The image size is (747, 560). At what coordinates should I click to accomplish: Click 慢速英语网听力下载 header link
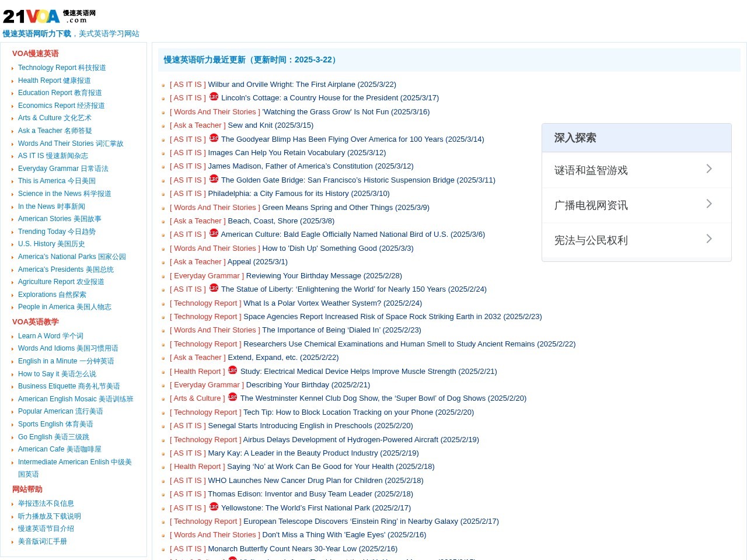37,34
